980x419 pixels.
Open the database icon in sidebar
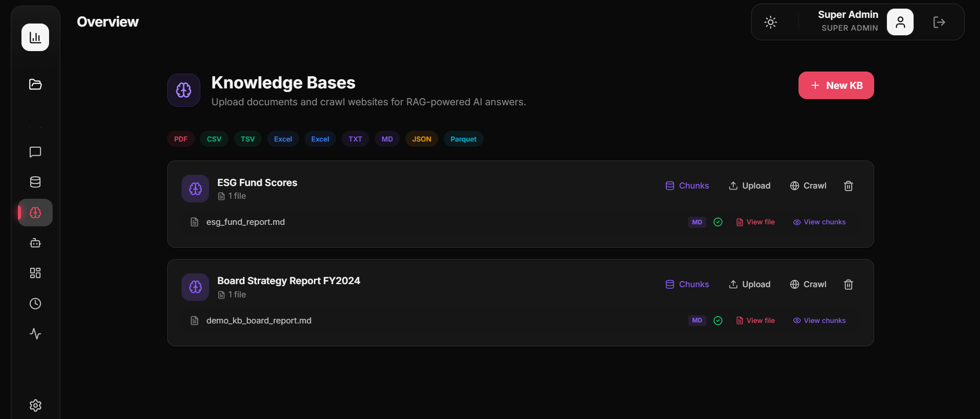point(35,182)
